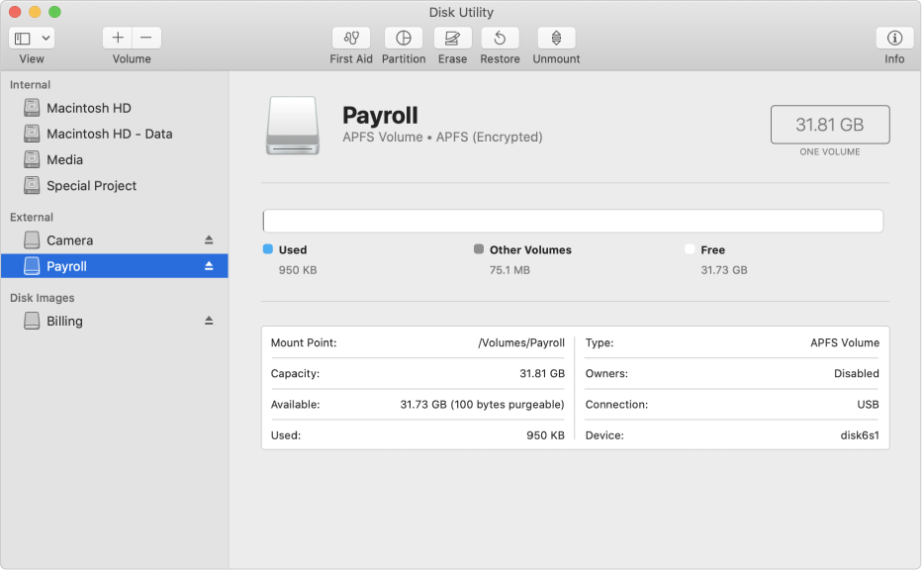Click the /Volumes/Payroll mount point

tap(521, 343)
